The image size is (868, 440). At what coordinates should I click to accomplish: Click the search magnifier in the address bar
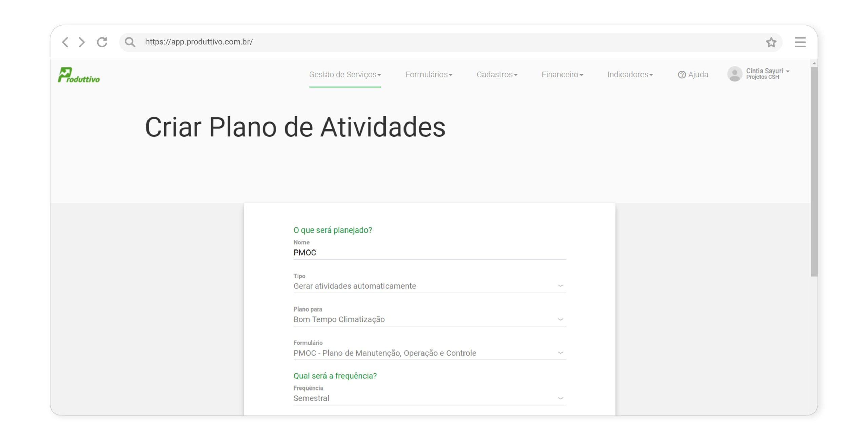pyautogui.click(x=130, y=42)
